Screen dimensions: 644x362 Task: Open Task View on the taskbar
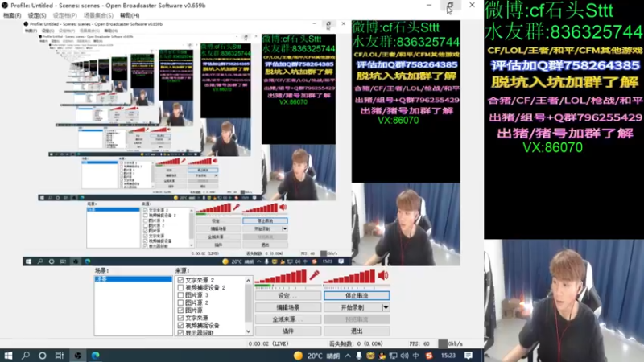60,356
